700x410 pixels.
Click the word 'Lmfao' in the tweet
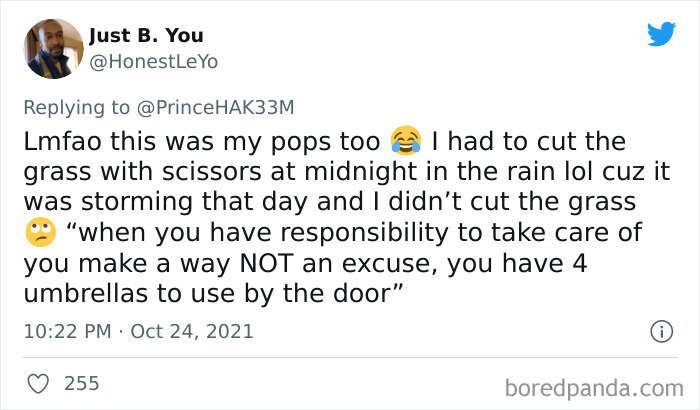tap(59, 138)
